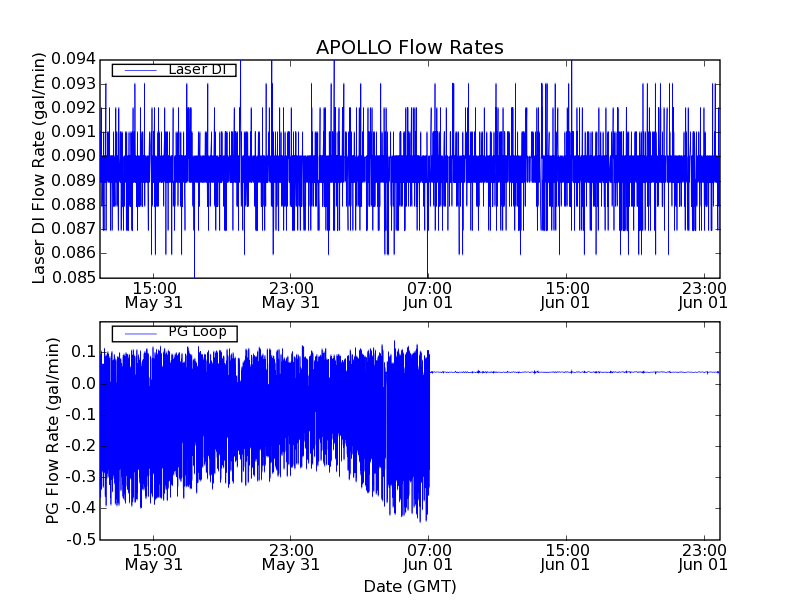Click the "APOLLO Flow Rates" chart title
This screenshot has height=600, width=800.
coord(409,47)
